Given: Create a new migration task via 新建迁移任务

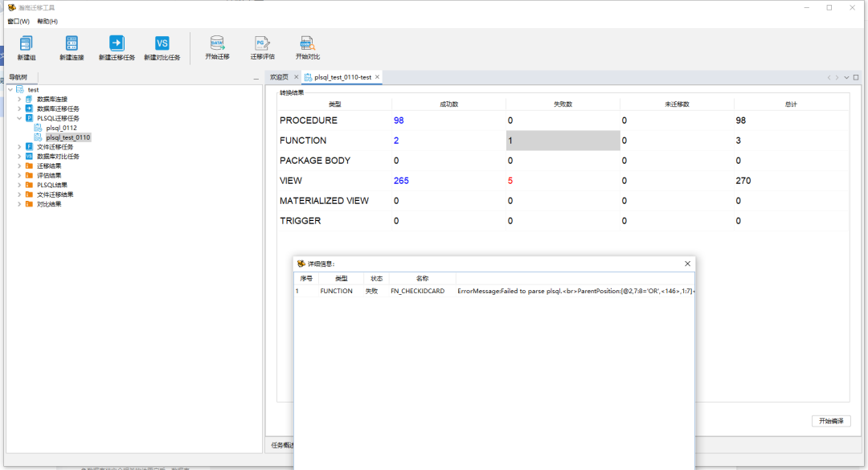Looking at the screenshot, I should click(x=117, y=44).
